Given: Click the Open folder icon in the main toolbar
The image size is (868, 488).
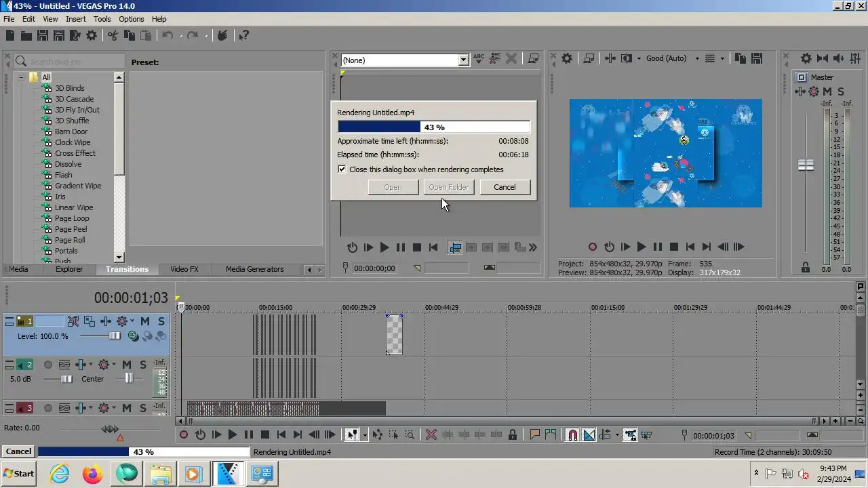Looking at the screenshot, I should [x=26, y=36].
